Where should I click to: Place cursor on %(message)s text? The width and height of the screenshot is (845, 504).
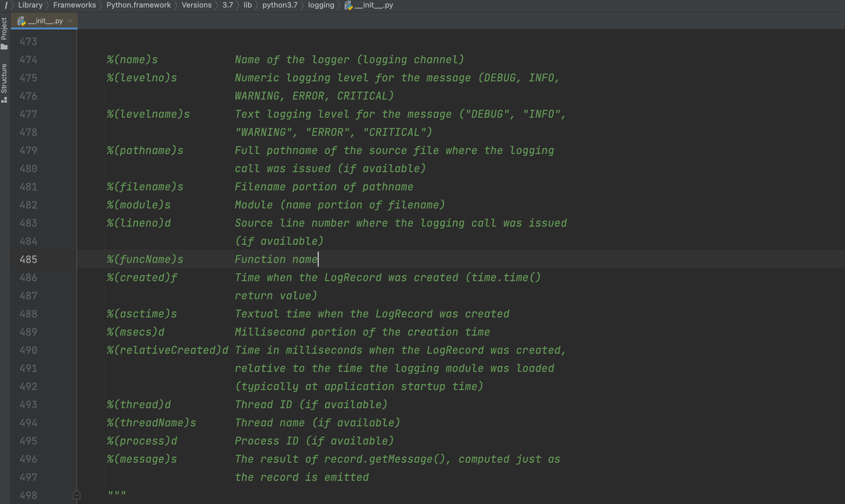click(x=142, y=459)
